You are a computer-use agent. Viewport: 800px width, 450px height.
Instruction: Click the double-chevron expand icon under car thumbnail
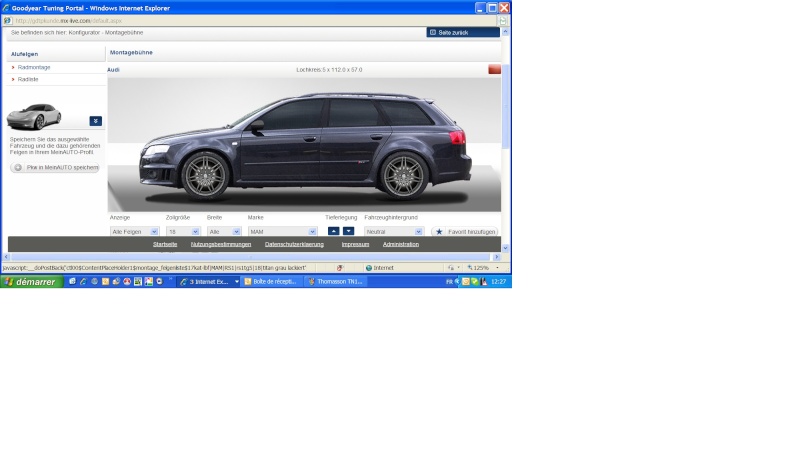[x=95, y=121]
